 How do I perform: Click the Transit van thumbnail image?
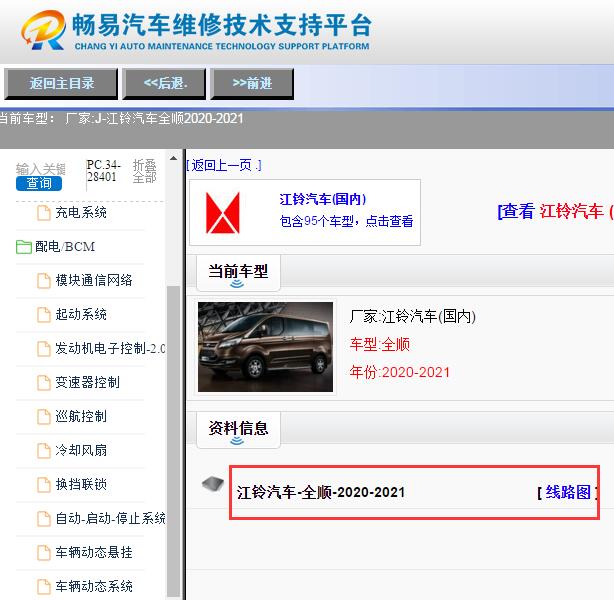click(x=265, y=347)
